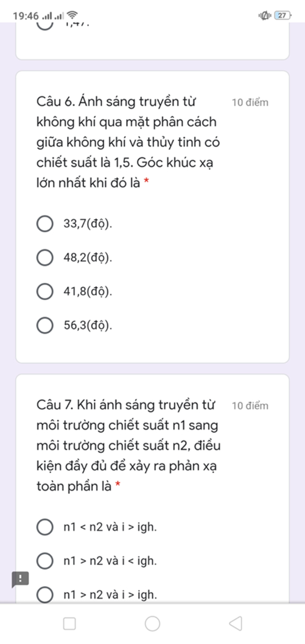The height and width of the screenshot is (644, 305).
Task: Tap the vibrate mode status icon
Action: coord(265,15)
